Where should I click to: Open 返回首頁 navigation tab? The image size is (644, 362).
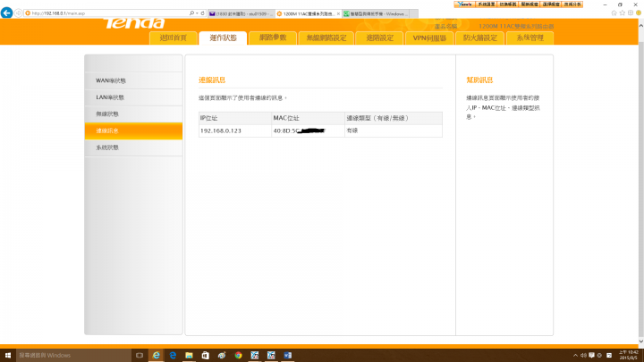(173, 38)
